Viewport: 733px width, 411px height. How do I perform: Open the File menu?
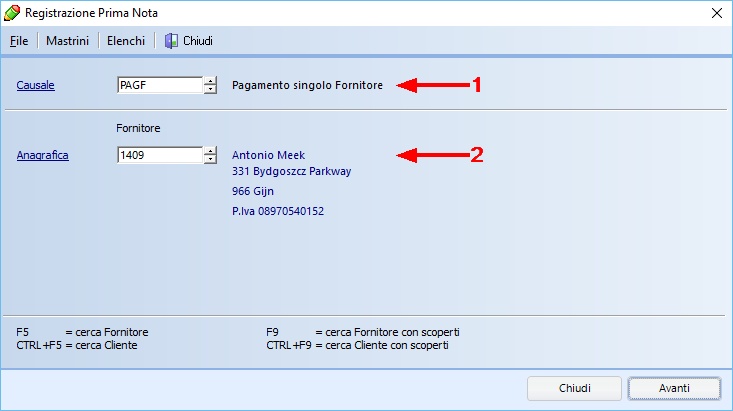click(x=19, y=41)
